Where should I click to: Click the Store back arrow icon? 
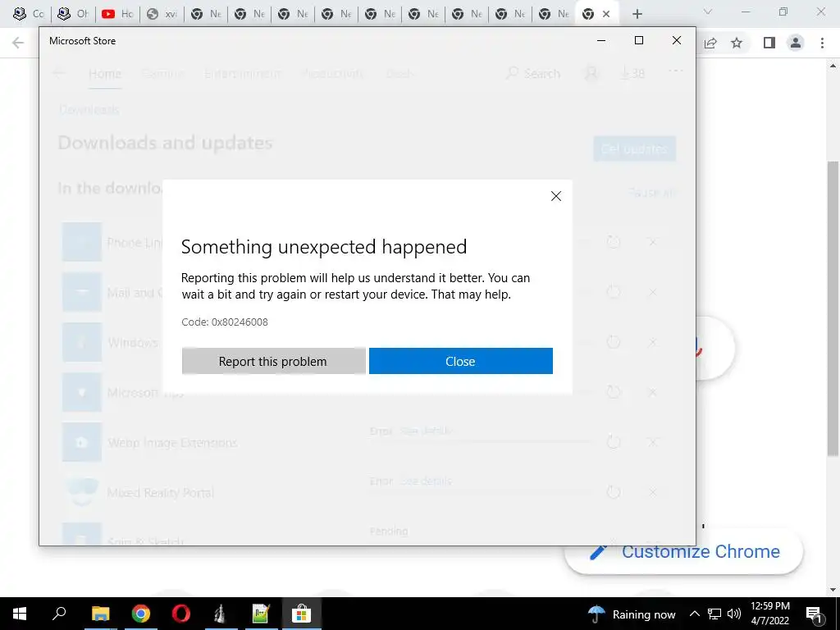click(x=59, y=73)
